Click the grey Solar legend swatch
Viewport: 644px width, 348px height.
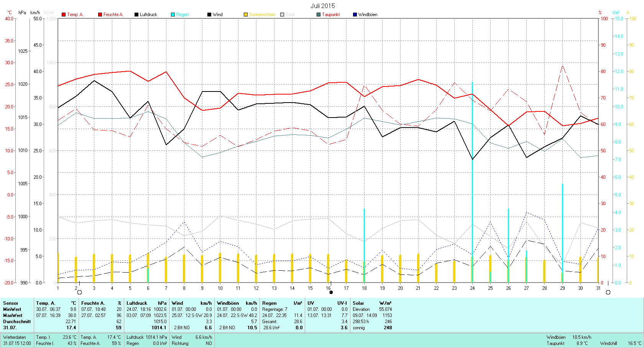(282, 15)
